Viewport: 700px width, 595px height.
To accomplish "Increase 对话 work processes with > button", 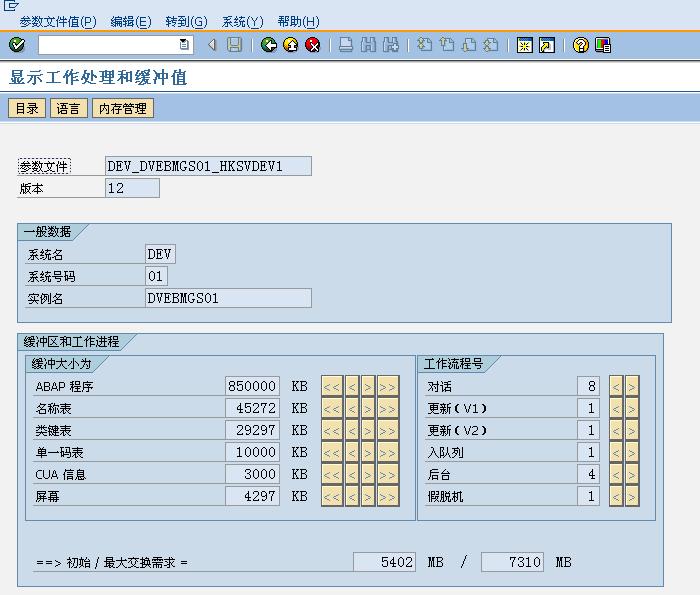I will [632, 387].
